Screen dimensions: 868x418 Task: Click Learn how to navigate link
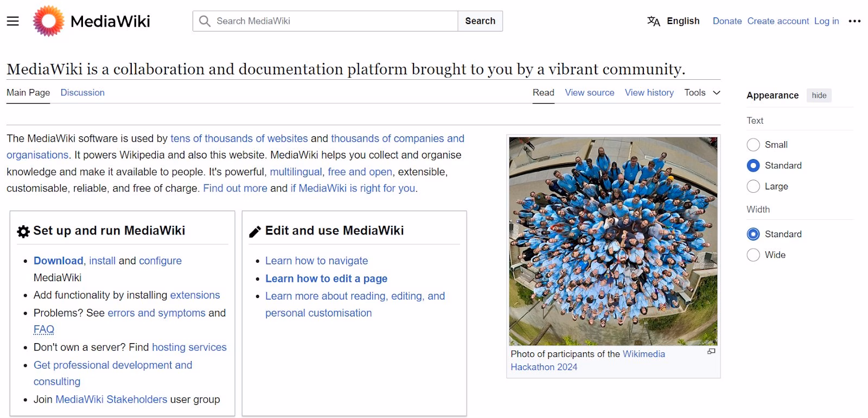pos(316,261)
